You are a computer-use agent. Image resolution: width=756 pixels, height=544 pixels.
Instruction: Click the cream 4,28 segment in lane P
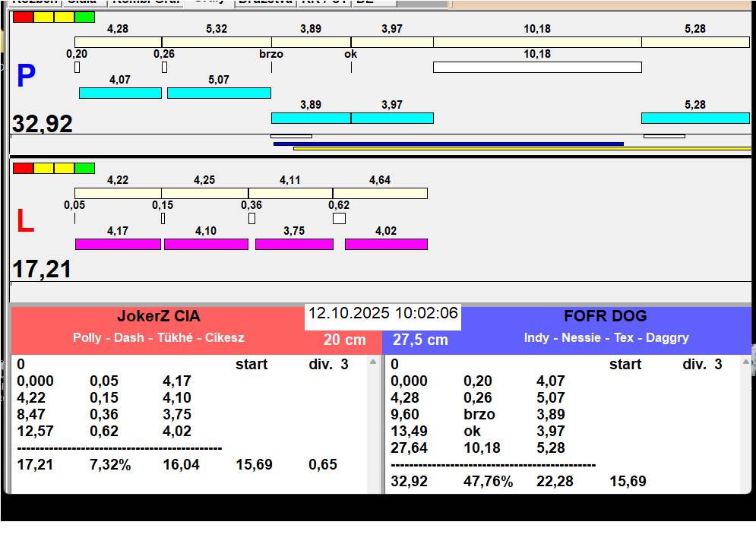click(x=118, y=42)
